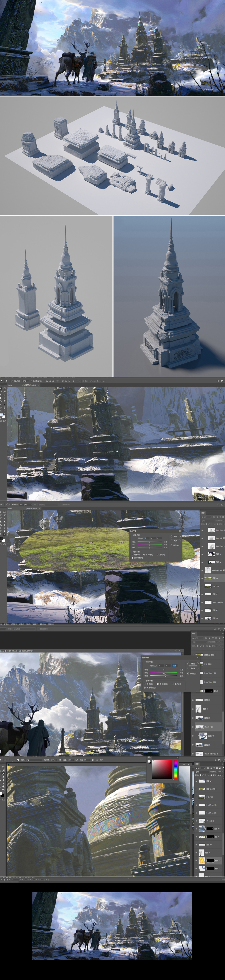The image size is (225, 980).
Task: Open the auto-select 图层 dropdown in the snowy temple window
Action: coord(25,381)
